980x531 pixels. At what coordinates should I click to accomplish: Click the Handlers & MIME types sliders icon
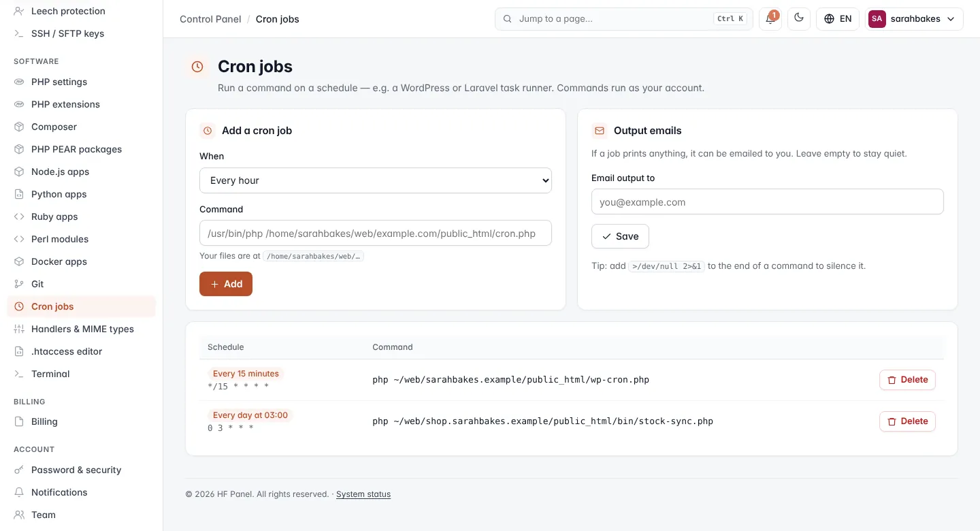pyautogui.click(x=19, y=329)
